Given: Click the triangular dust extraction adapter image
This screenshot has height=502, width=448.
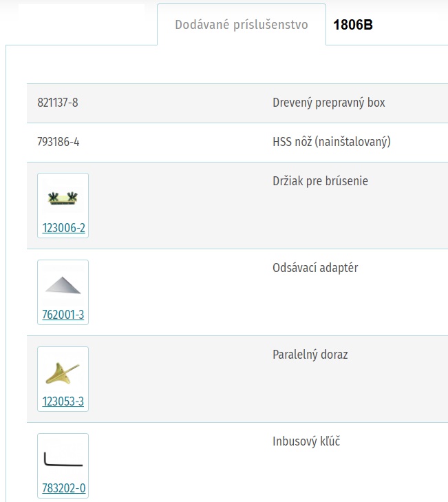Looking at the screenshot, I should tap(63, 285).
